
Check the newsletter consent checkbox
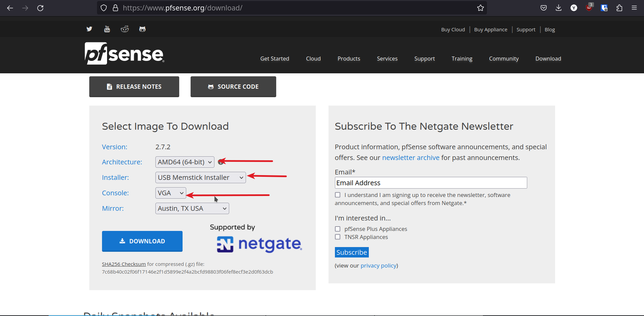(338, 195)
